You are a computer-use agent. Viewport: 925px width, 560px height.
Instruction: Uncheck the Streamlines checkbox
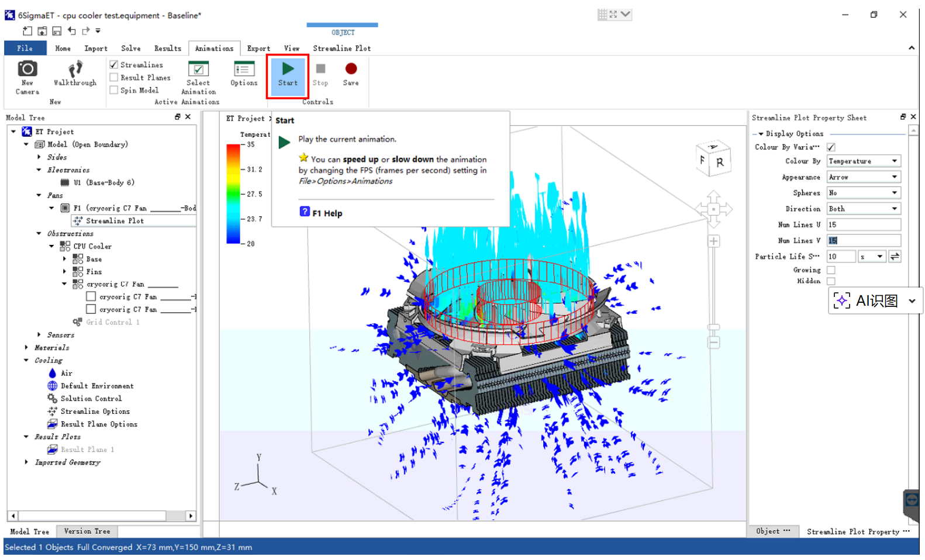114,65
